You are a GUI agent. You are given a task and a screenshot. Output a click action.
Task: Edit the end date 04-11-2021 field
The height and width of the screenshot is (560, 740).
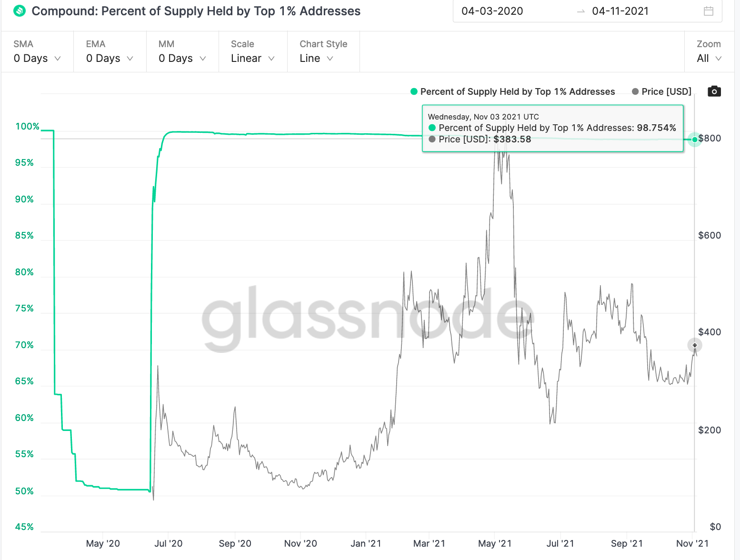tap(620, 11)
